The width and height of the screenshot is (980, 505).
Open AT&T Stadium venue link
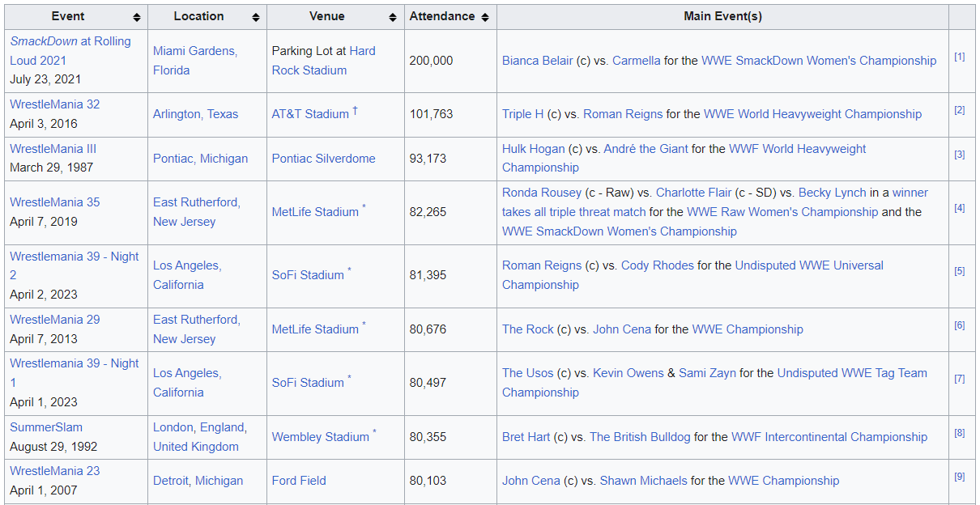pyautogui.click(x=310, y=113)
